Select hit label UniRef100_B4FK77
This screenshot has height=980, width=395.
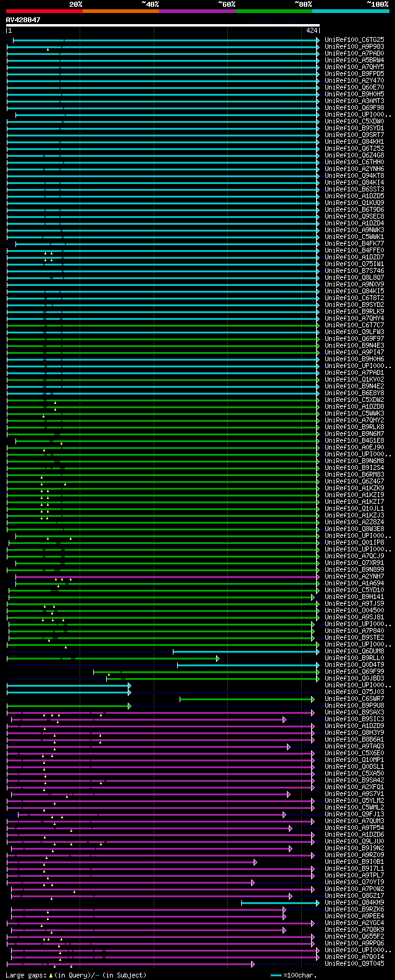[x=354, y=243]
